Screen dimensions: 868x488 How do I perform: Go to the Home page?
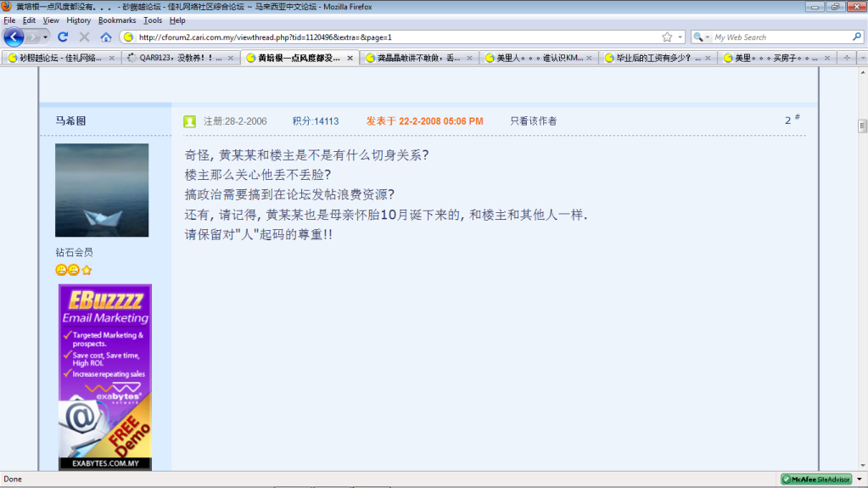click(106, 37)
